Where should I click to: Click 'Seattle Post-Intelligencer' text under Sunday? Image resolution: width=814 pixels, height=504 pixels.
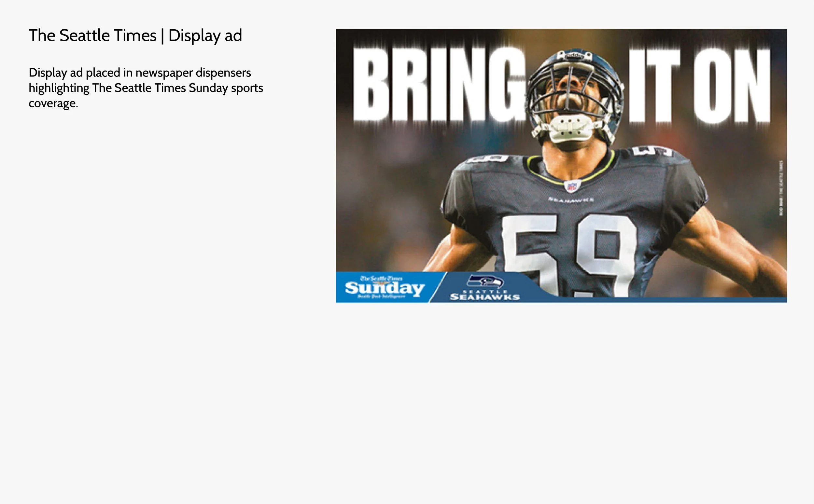click(x=382, y=296)
